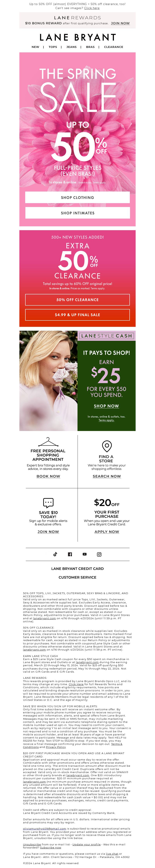
Task: Click the $4.99 & UP FINAL SALE button
Action: 77,315
